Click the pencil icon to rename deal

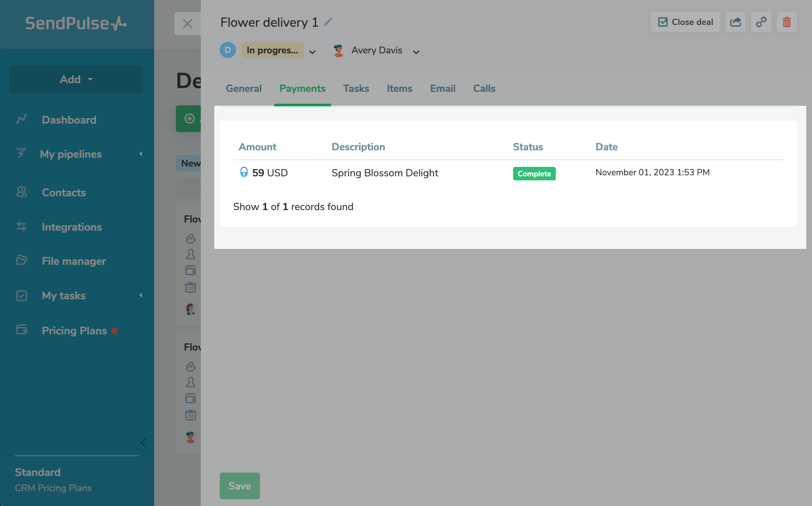click(328, 22)
